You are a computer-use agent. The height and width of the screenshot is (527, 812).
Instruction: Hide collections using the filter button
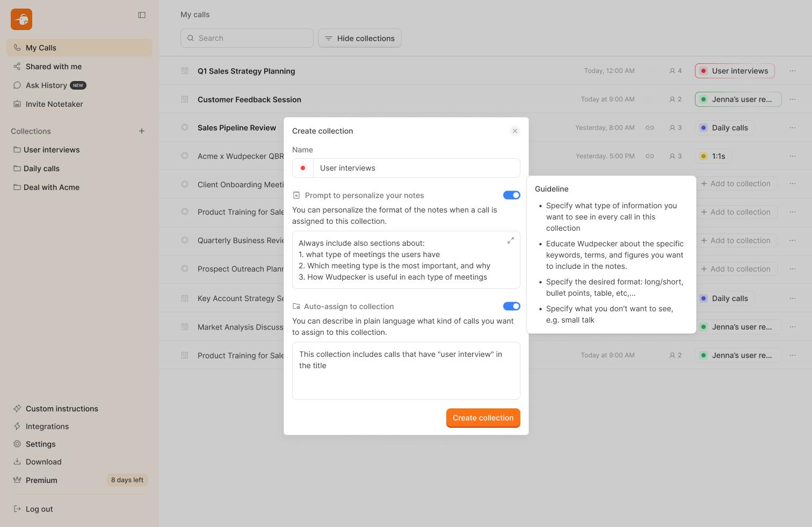coord(360,38)
